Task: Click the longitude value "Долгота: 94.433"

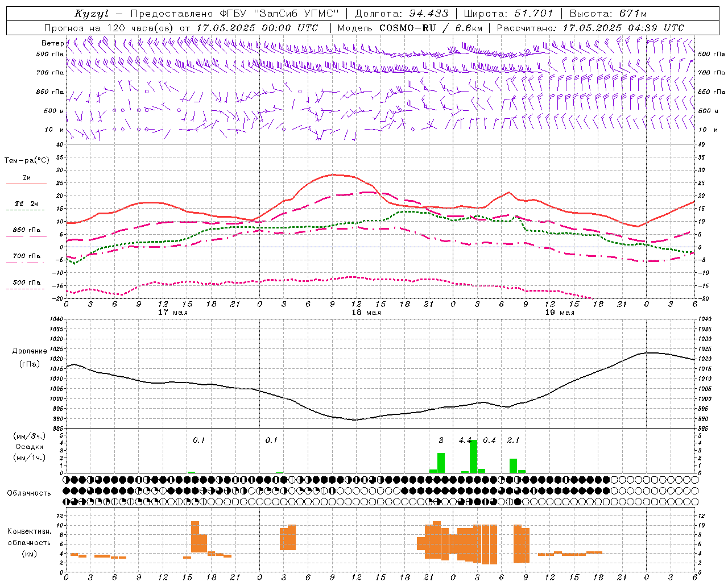Action: [402, 14]
